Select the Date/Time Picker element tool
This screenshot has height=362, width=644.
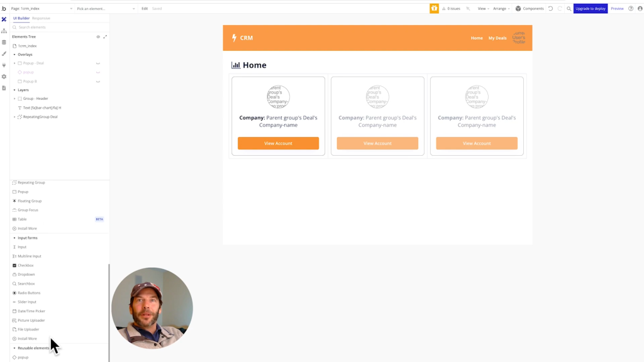pos(31,311)
